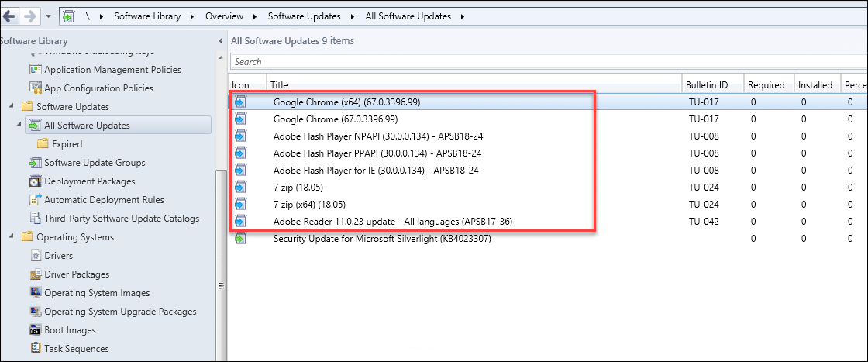Open App Configuration Policies node

click(98, 88)
